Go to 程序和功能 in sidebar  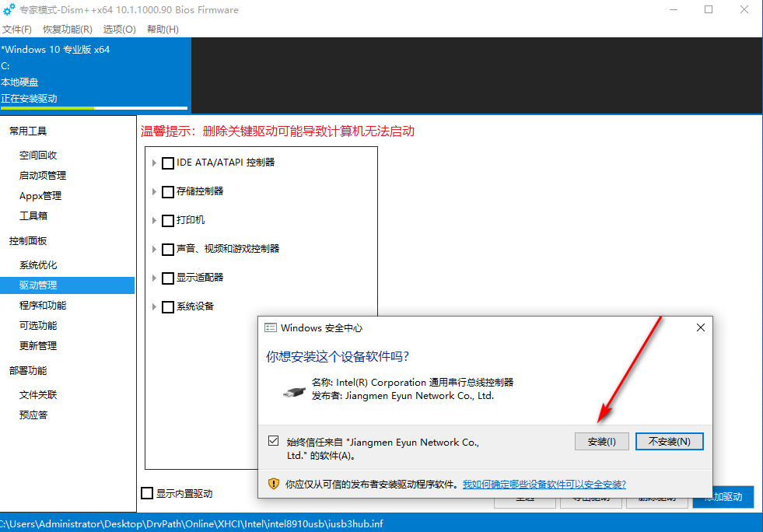tap(43, 306)
